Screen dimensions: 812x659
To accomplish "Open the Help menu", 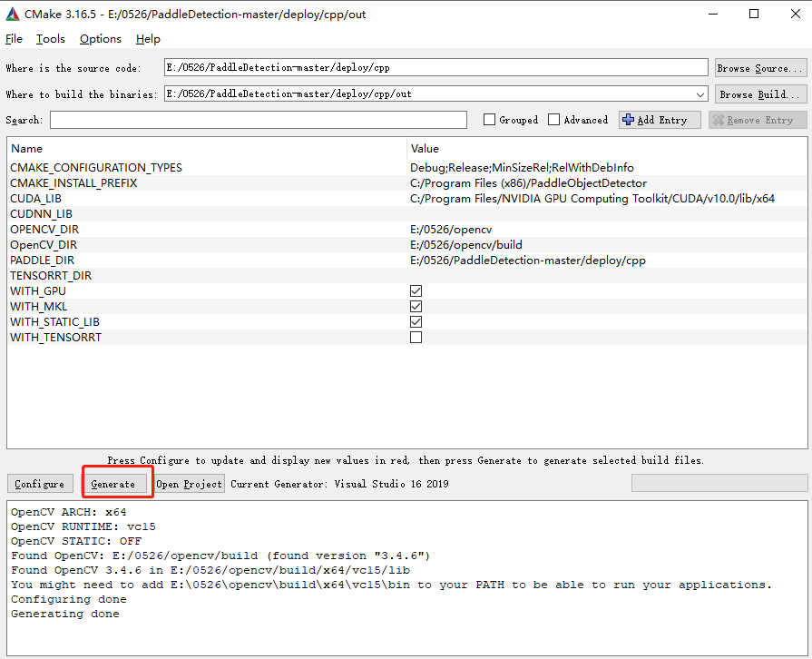I will click(x=148, y=39).
